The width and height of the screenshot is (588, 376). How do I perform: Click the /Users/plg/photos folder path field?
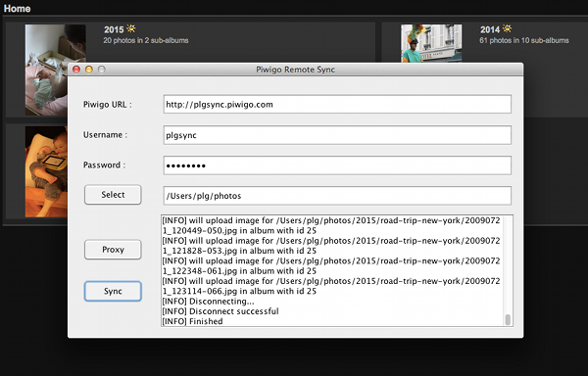(337, 196)
